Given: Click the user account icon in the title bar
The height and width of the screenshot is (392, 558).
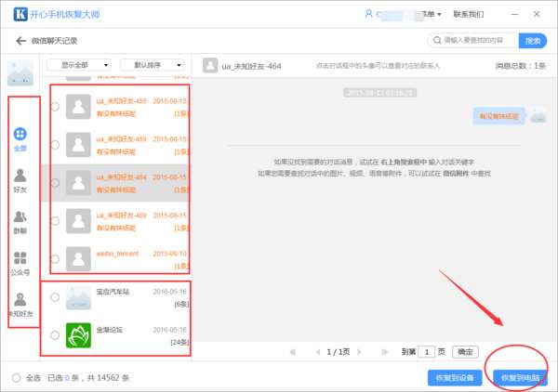Looking at the screenshot, I should (x=368, y=14).
